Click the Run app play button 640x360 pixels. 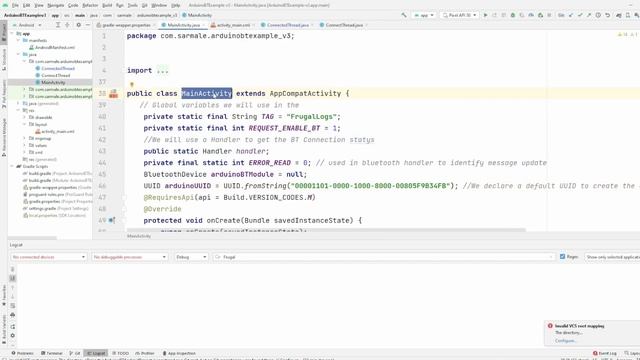[485, 15]
